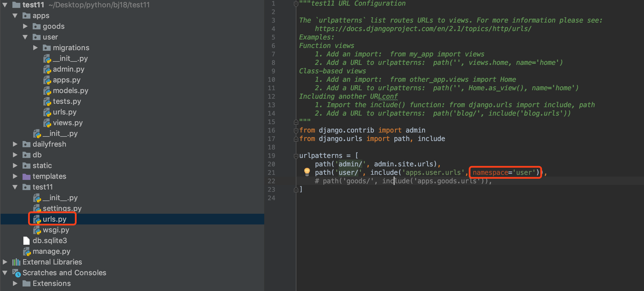Expand the goods folder arrow
This screenshot has width=644, height=291.
click(25, 26)
